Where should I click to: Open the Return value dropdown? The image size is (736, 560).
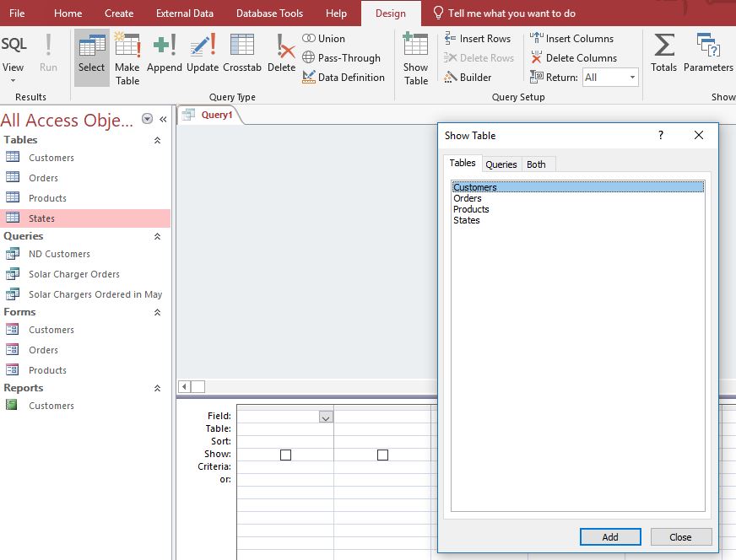pyautogui.click(x=632, y=78)
